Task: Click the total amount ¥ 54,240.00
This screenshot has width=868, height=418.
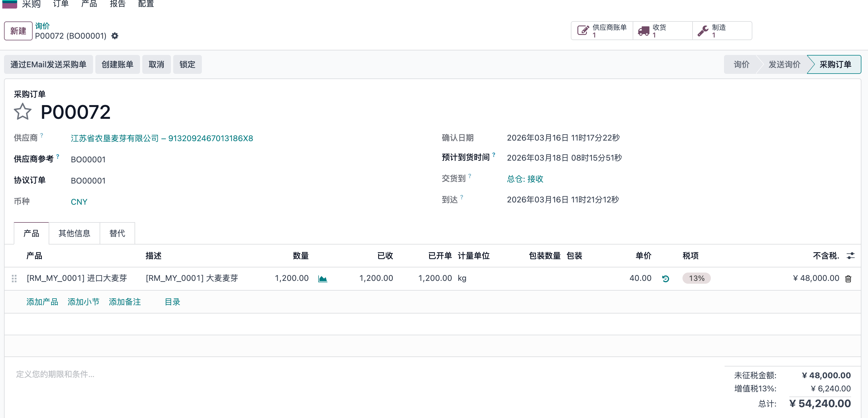Action: [820, 403]
